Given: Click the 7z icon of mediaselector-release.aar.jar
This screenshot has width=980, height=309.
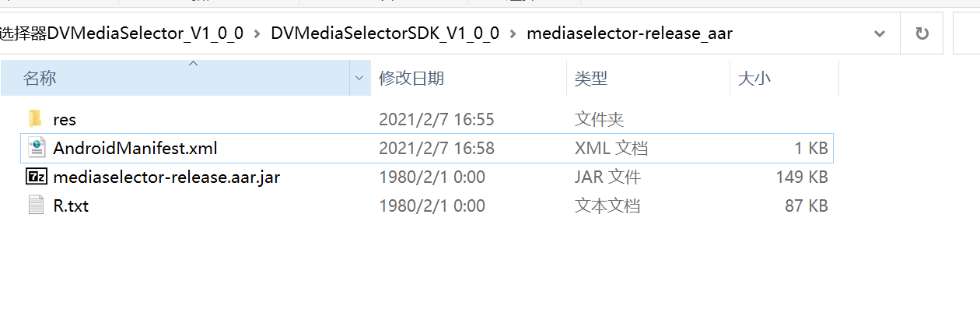Looking at the screenshot, I should click(x=36, y=177).
